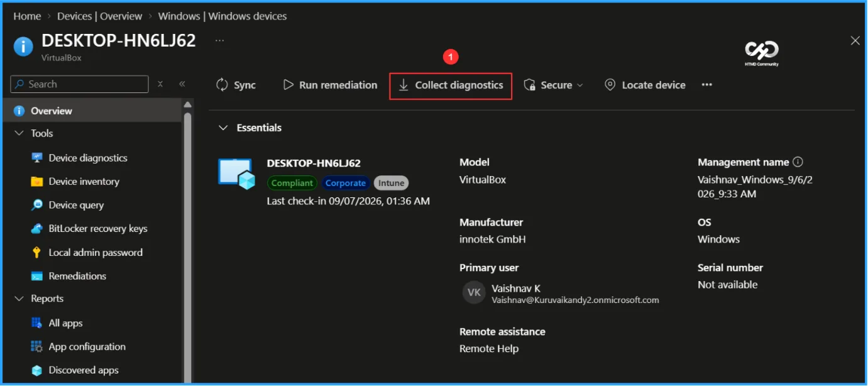Viewport: 868px width, 386px height.
Task: Click the Sync button label
Action: [x=244, y=85]
